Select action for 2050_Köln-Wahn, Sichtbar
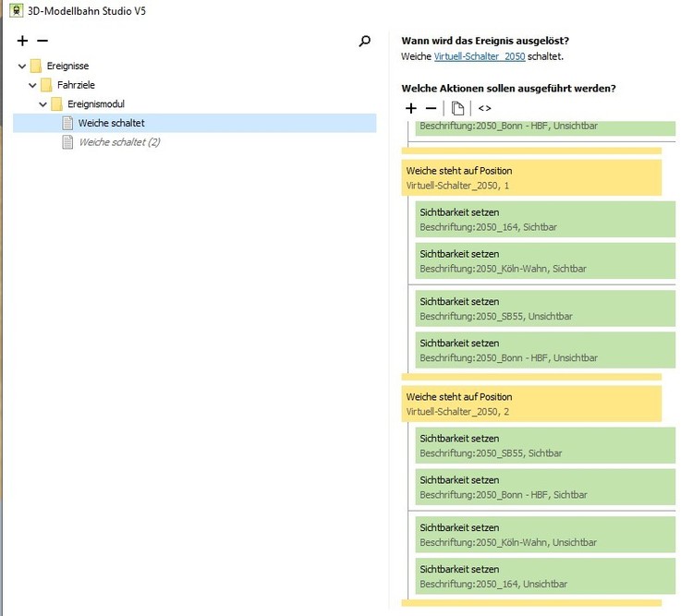The image size is (693, 616). (545, 261)
